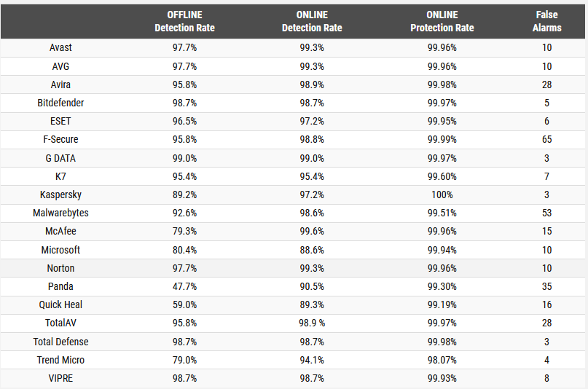Select Microsoft's 80.4% offline detection value
This screenshot has width=588, height=389.
click(184, 250)
